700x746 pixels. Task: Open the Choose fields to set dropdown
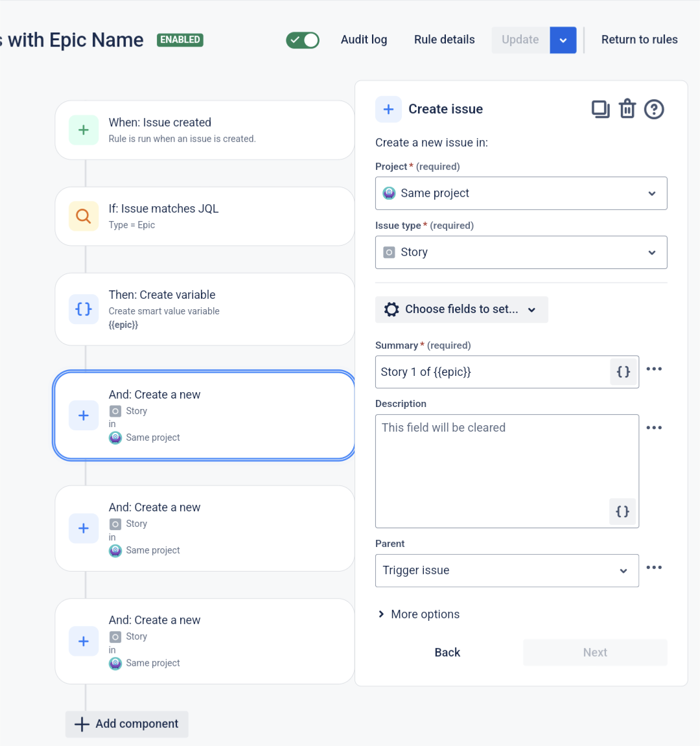461,309
